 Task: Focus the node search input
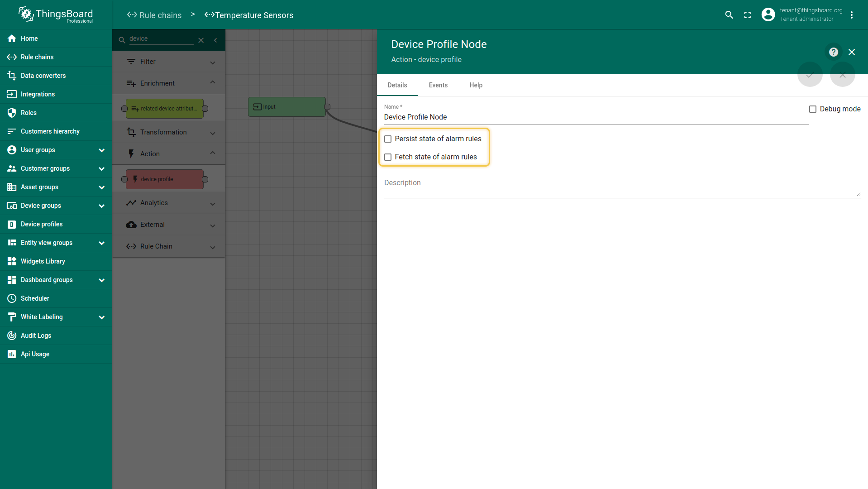161,39
